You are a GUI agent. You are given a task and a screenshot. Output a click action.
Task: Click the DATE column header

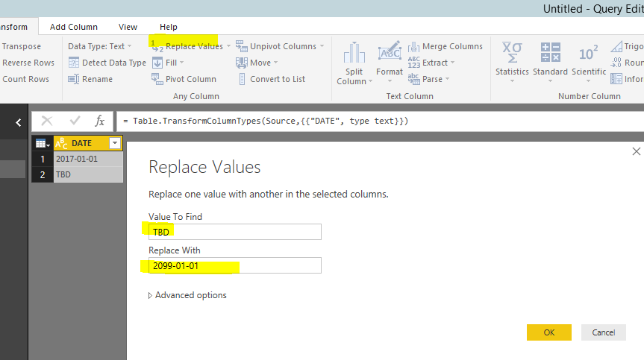click(x=81, y=143)
